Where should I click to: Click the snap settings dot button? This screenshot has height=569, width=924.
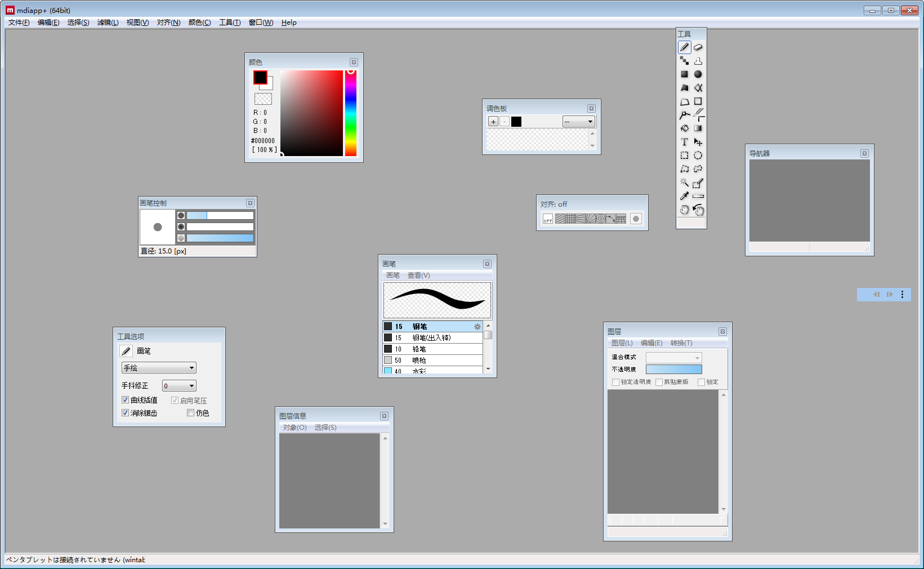(x=636, y=219)
